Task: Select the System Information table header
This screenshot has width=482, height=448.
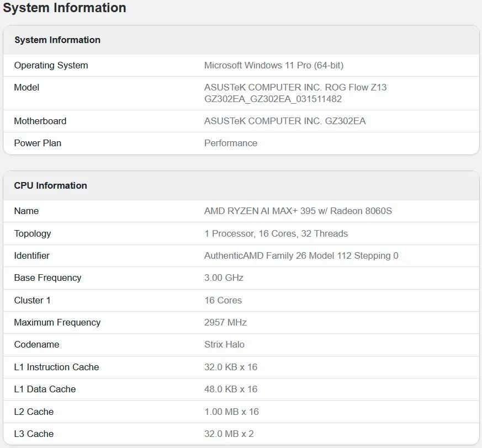Action: pyautogui.click(x=57, y=40)
